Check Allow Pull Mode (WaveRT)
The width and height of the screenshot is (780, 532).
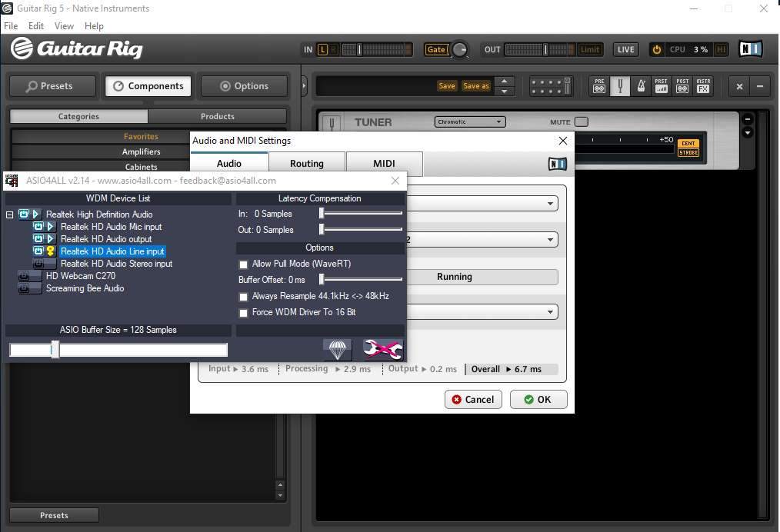(x=243, y=264)
